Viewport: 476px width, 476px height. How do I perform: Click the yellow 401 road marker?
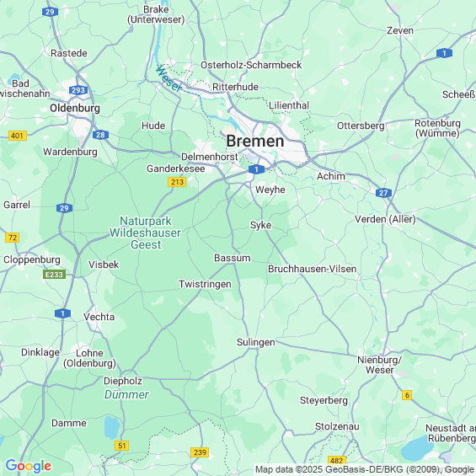point(18,136)
